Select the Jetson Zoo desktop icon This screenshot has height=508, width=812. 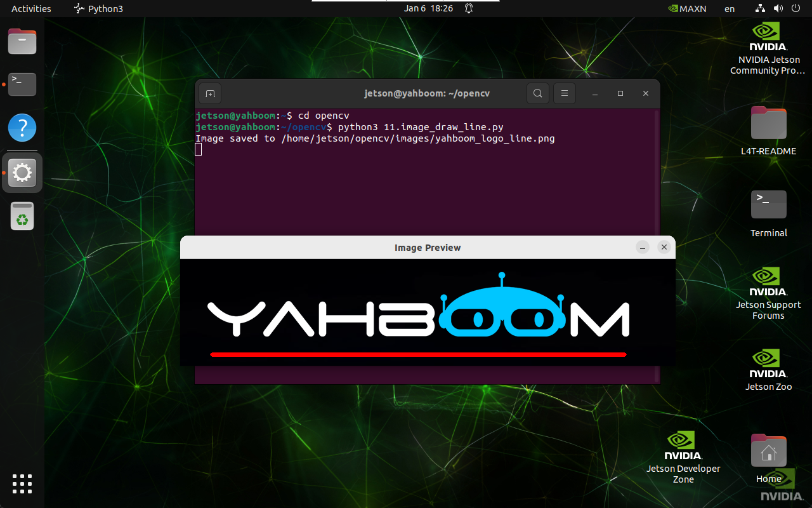pos(768,369)
